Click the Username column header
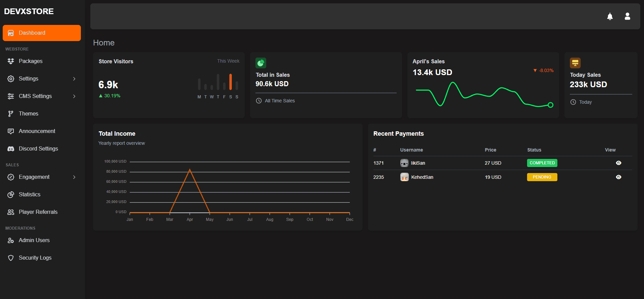The height and width of the screenshot is (299, 644). click(x=411, y=150)
